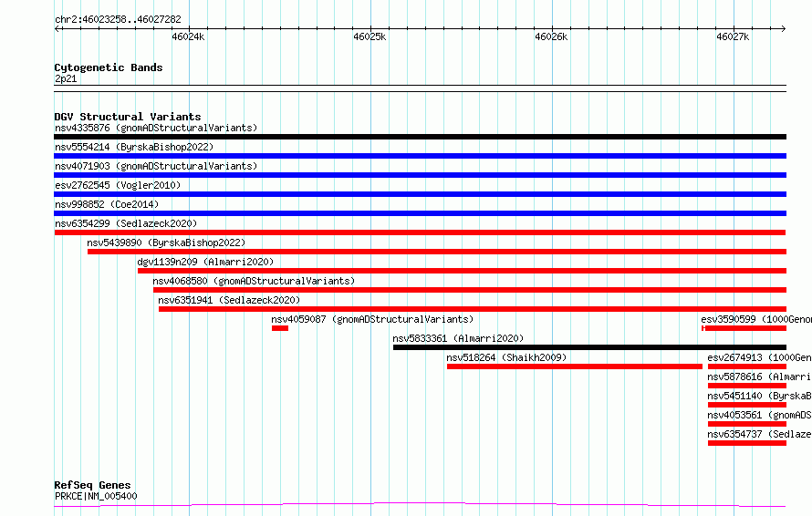Screen dimensions: 812x516
Task: Select the 46025k ruler mark
Action: 370,36
